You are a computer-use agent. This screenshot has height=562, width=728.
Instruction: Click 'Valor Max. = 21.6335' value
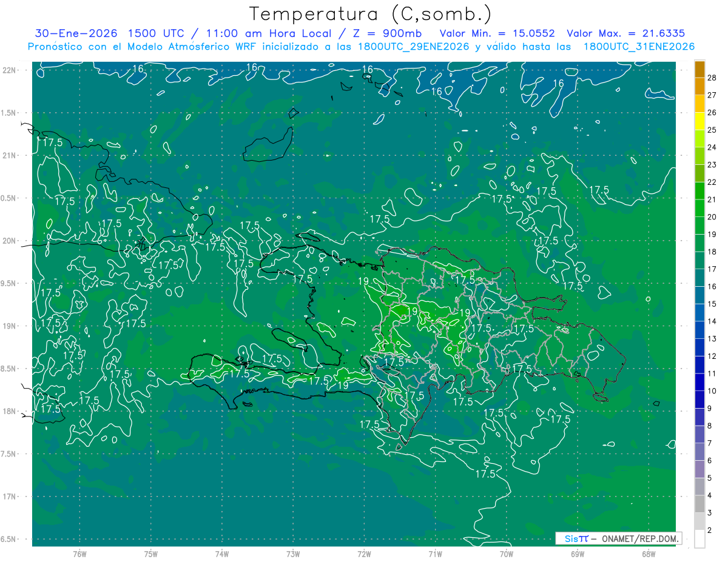coord(626,33)
